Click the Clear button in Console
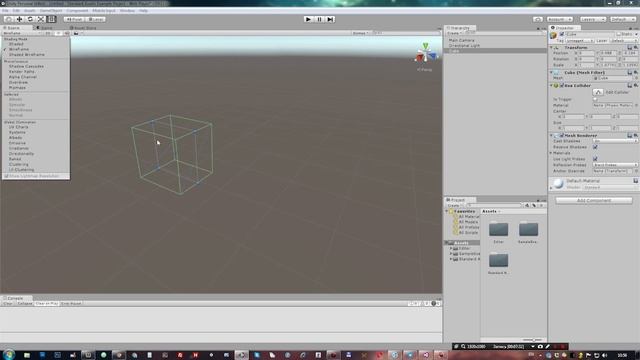This screenshot has height=360, width=640. tap(8, 304)
